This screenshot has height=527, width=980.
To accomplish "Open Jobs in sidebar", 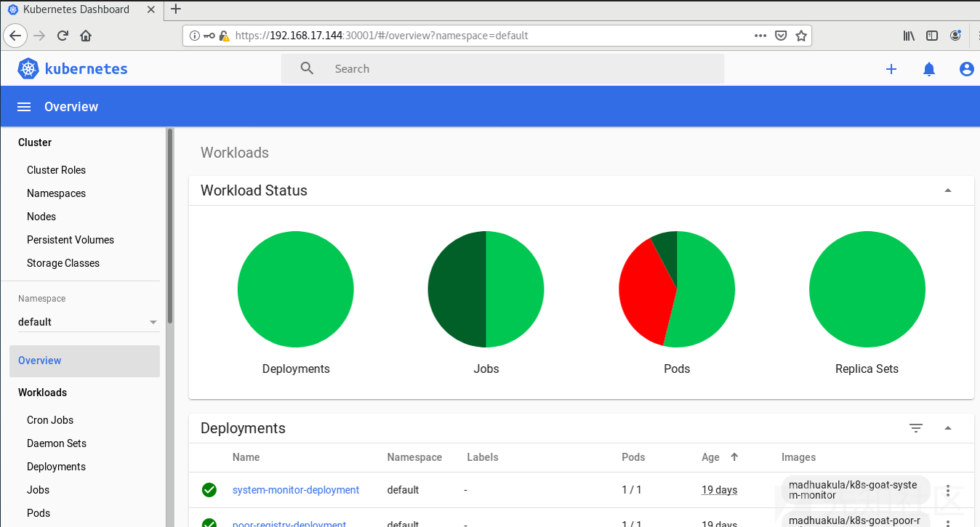I will [x=39, y=490].
